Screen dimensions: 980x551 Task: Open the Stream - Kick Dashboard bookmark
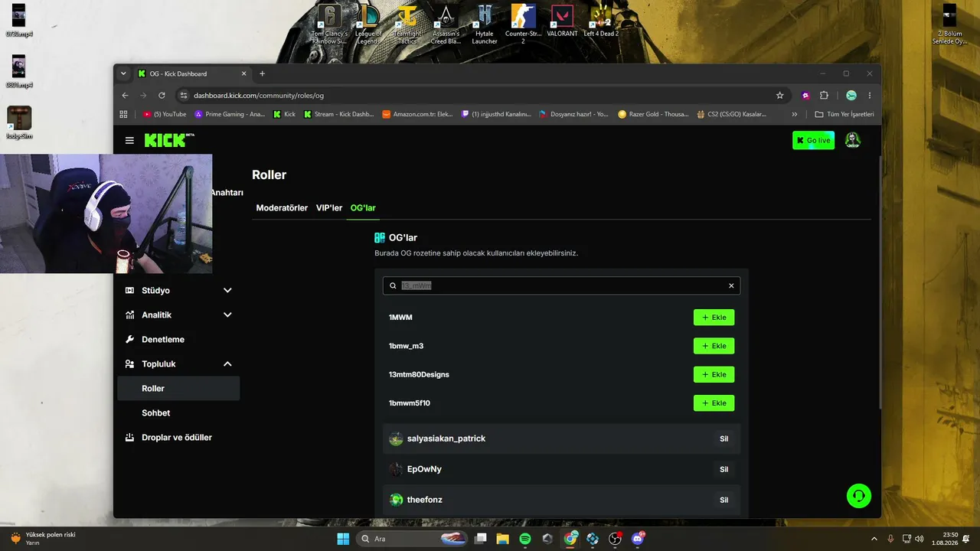click(x=339, y=114)
